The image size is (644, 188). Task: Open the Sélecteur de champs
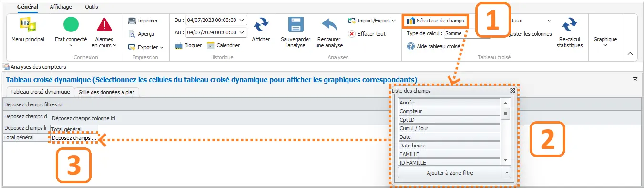pyautogui.click(x=436, y=21)
